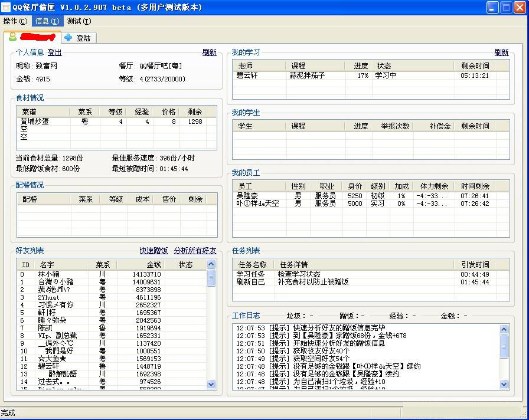Click 状态 column header in friend list
Image resolution: width=529 pixels, height=420 pixels.
pyautogui.click(x=185, y=265)
